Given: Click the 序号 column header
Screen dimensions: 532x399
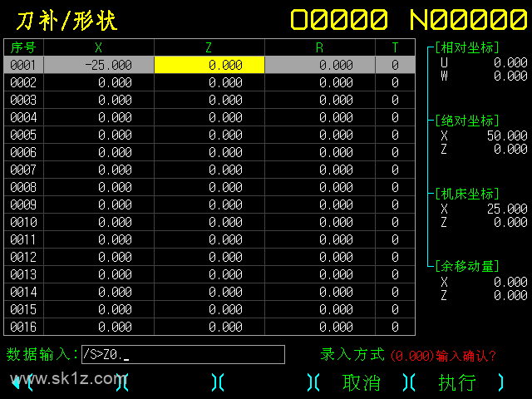Looking at the screenshot, I should click(x=23, y=47).
